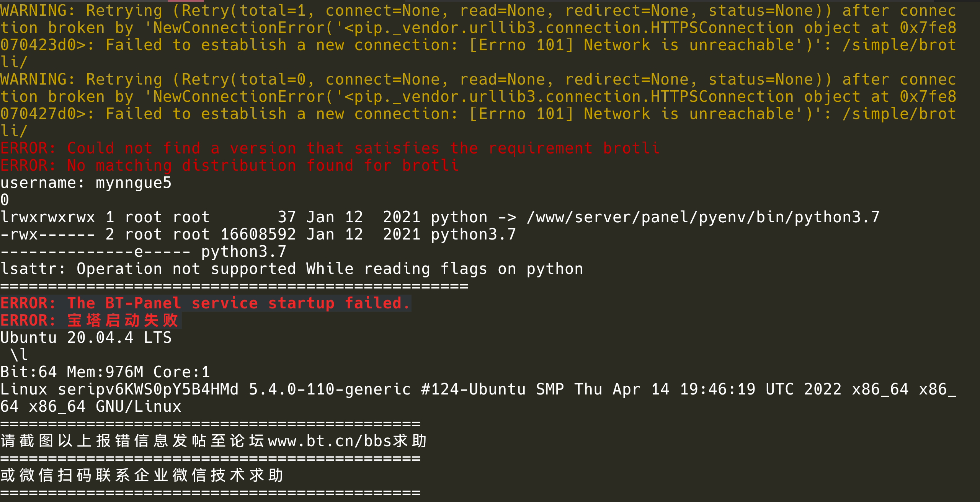
Task: Click the pink highlighted tab at the top edge
Action: (x=186, y=1)
